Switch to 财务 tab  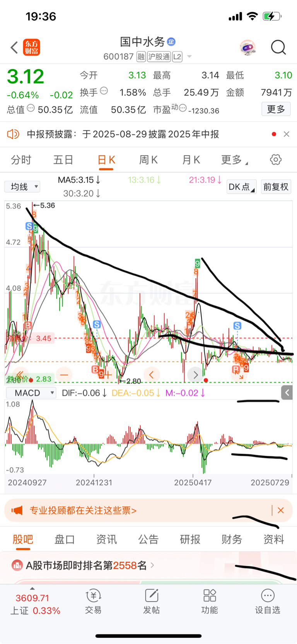tap(232, 539)
